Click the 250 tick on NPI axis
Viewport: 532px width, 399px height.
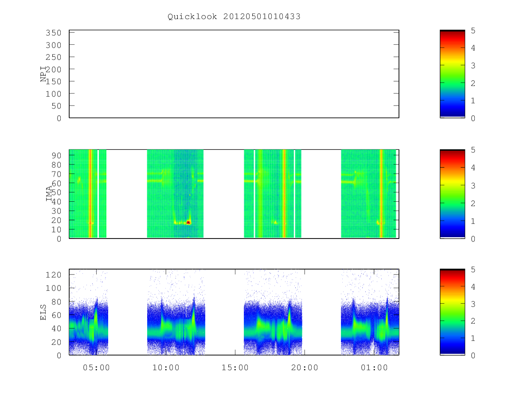53,57
